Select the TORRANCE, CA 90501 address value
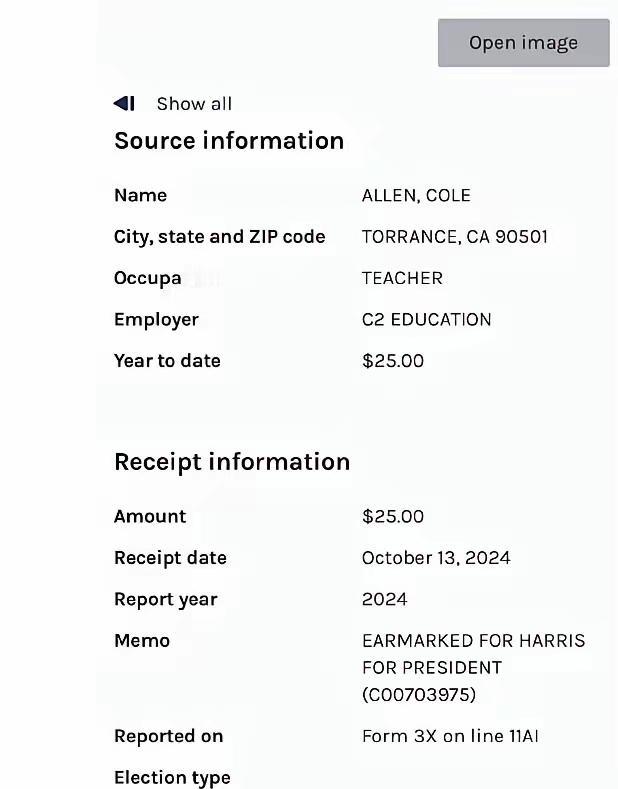 point(454,237)
